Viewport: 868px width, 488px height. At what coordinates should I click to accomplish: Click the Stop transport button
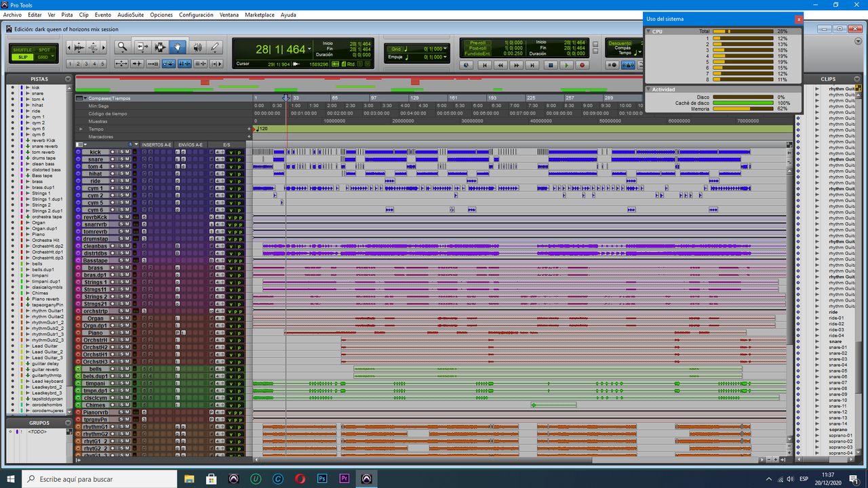(x=551, y=65)
